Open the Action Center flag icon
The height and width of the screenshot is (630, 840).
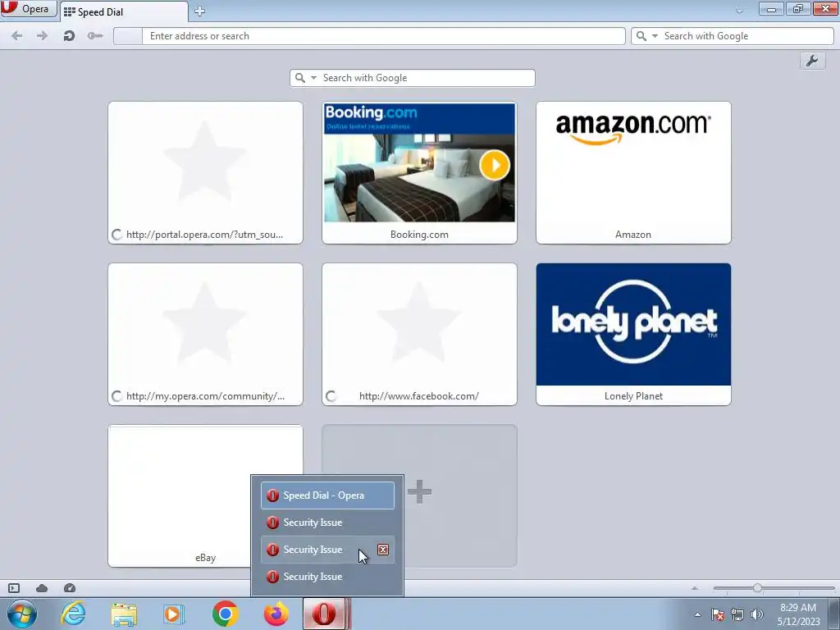(718, 614)
